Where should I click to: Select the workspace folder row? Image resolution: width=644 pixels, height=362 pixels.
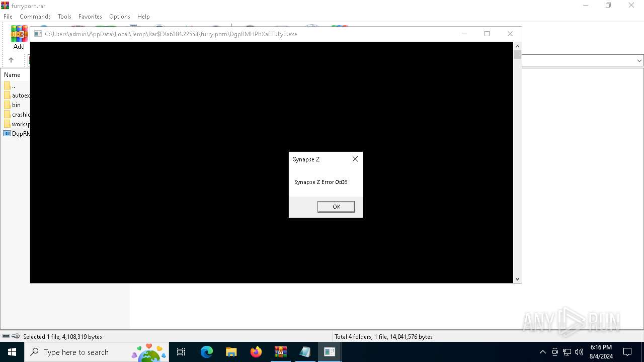[16, 124]
